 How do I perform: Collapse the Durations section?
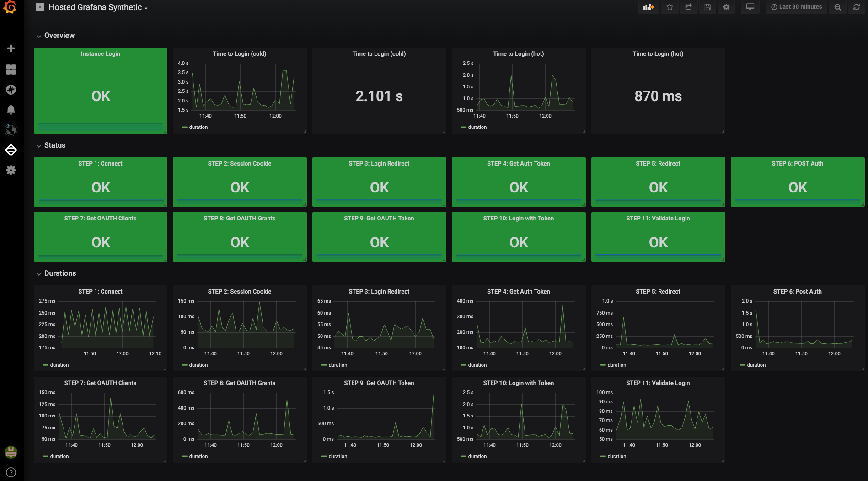pos(59,273)
